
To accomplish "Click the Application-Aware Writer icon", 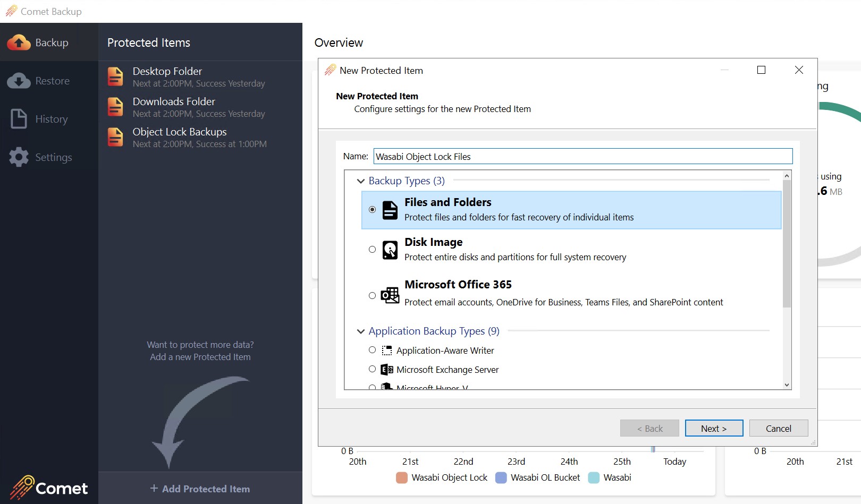I will click(387, 351).
